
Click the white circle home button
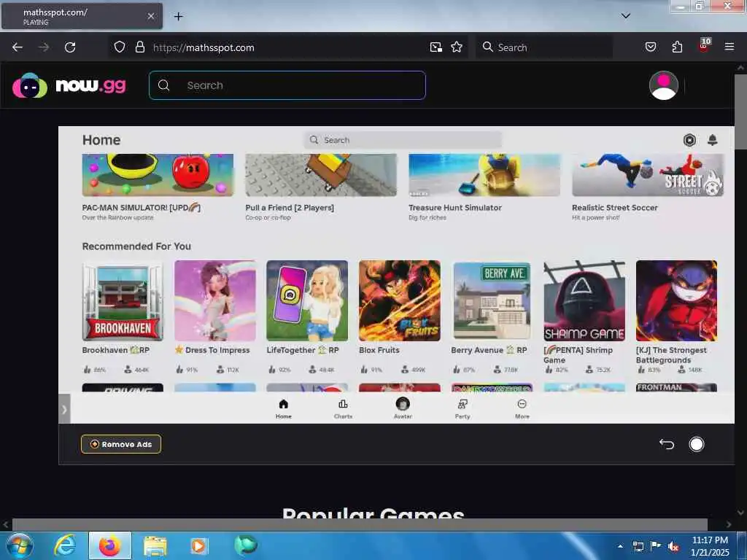click(x=696, y=444)
